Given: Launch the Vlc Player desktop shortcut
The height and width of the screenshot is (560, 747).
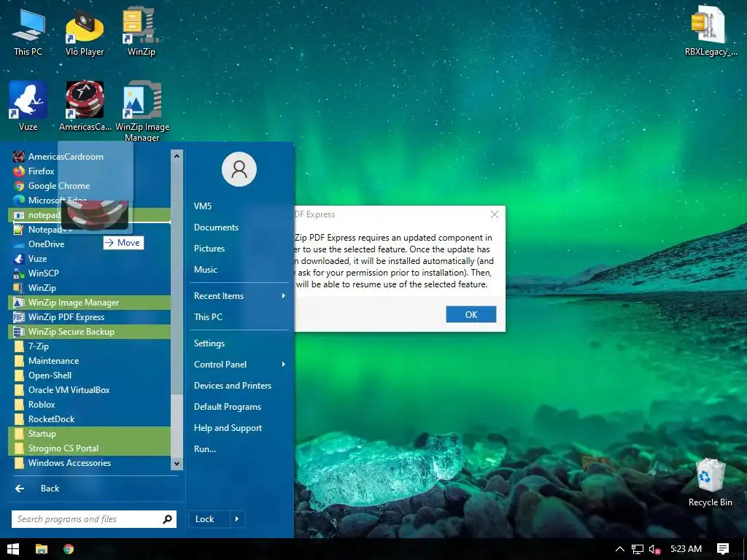Looking at the screenshot, I should pos(85,32).
